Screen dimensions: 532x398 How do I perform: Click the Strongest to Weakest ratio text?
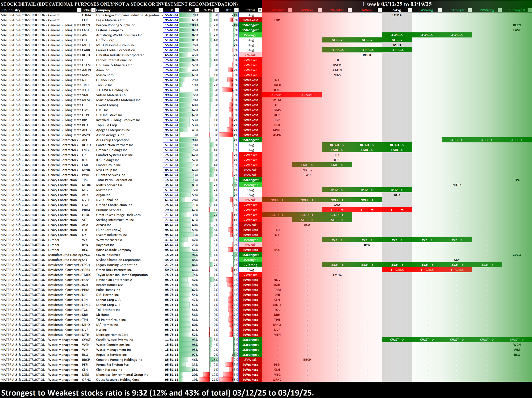click(157, 393)
